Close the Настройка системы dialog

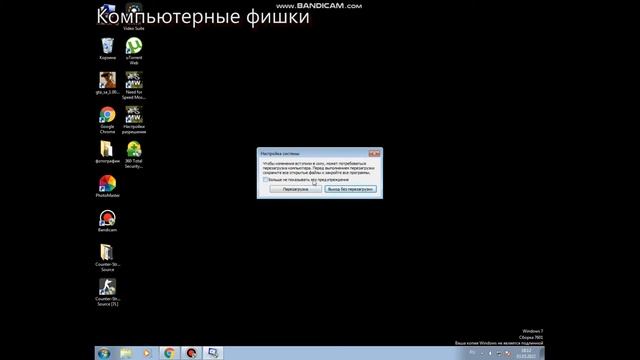[x=374, y=153]
